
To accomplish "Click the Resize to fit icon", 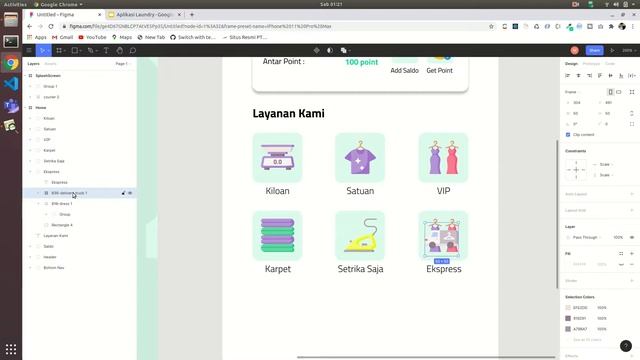I will tap(632, 92).
